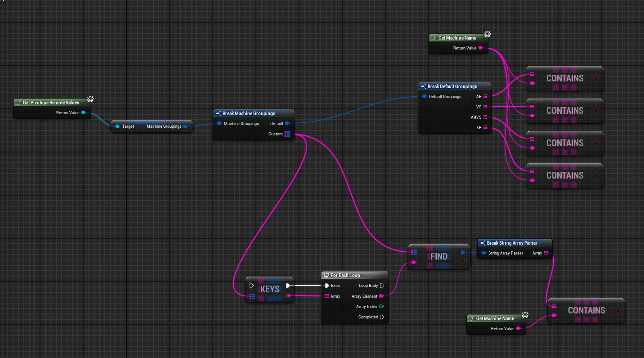
Task: Click the Completed exec pin on For Each Loop
Action: 382,317
